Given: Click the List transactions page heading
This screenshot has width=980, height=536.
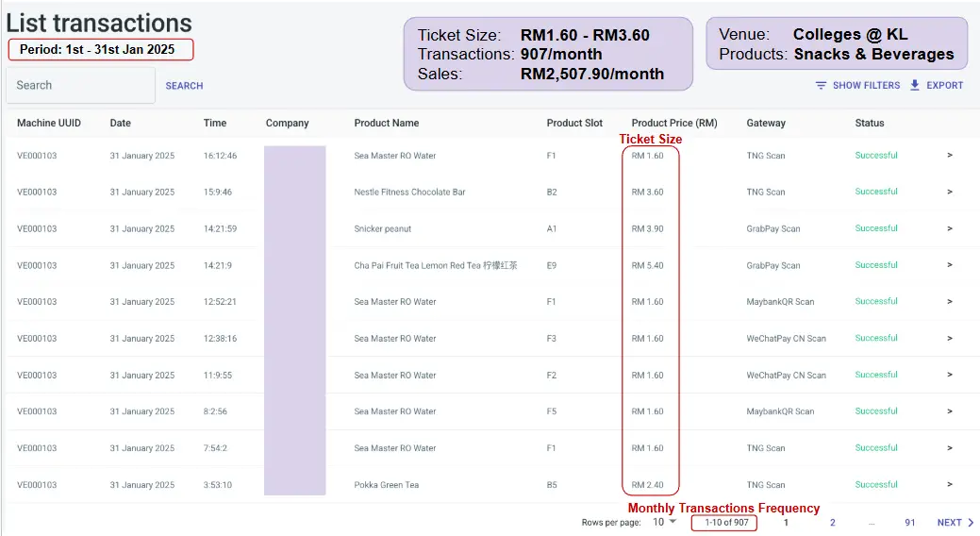Looking at the screenshot, I should click(99, 24).
